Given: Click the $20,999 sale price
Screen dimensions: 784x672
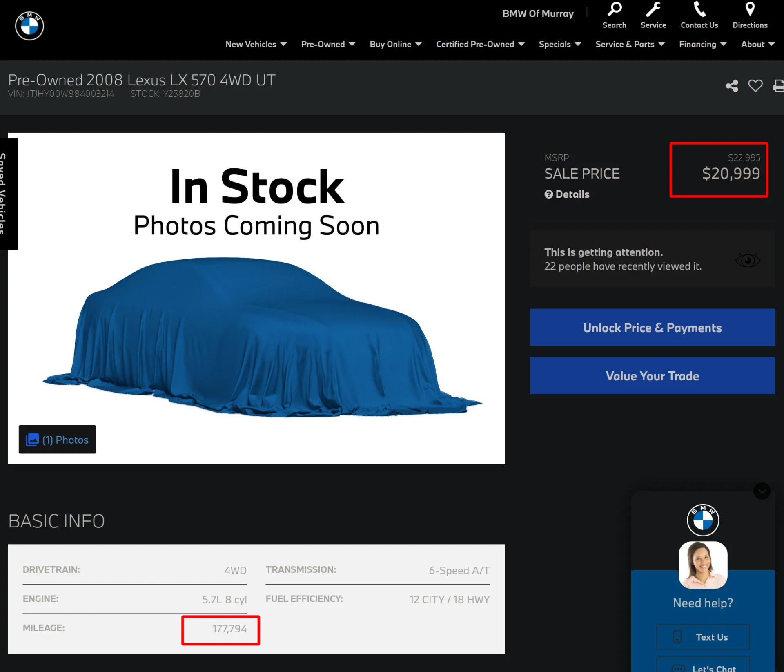Looking at the screenshot, I should pos(731,174).
